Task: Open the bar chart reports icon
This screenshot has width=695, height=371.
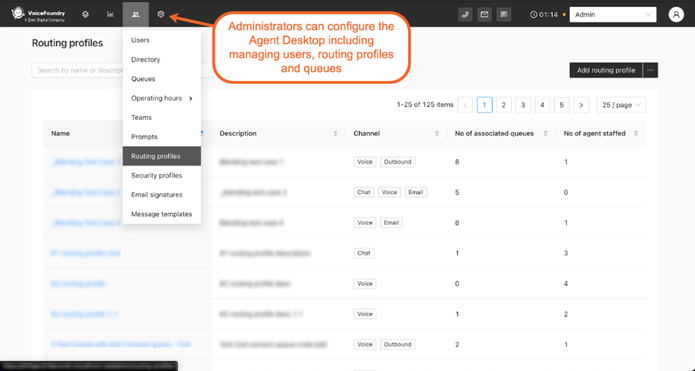Action: pyautogui.click(x=110, y=15)
